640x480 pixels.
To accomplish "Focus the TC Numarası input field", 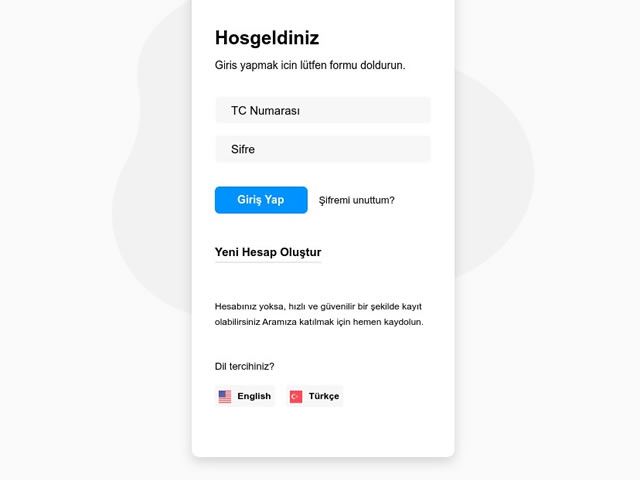I will click(323, 110).
